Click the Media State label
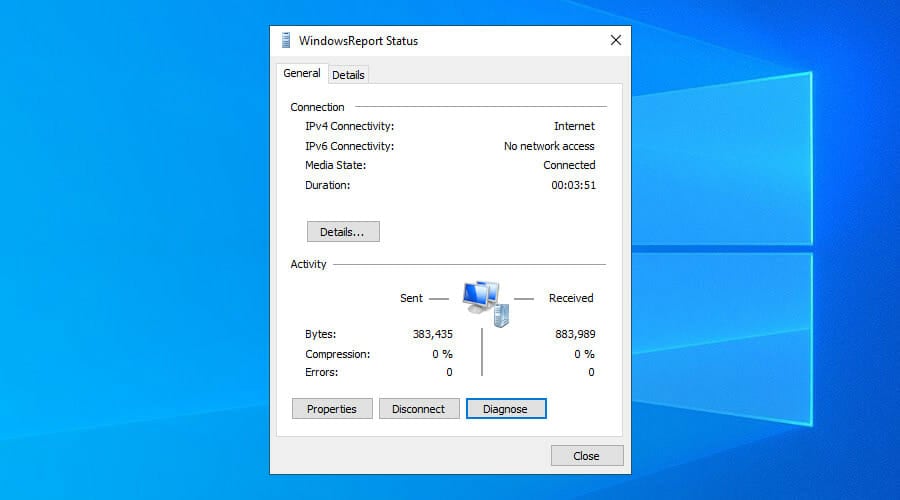Image resolution: width=900 pixels, height=500 pixels. tap(335, 165)
